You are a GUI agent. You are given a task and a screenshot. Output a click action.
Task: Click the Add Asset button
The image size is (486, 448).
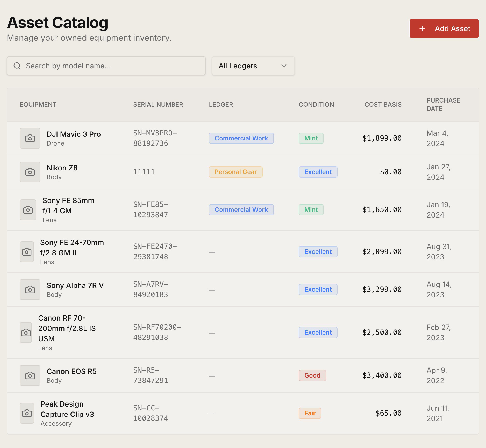coord(444,28)
